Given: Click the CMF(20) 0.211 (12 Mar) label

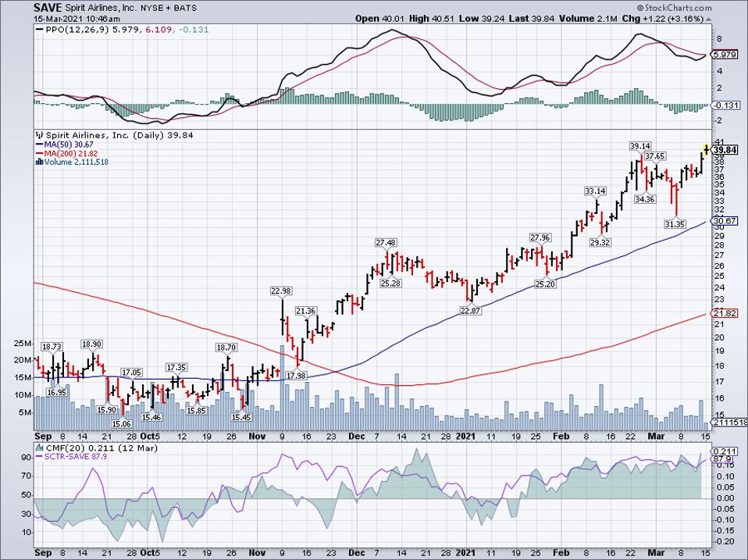Looking at the screenshot, I should click(102, 448).
